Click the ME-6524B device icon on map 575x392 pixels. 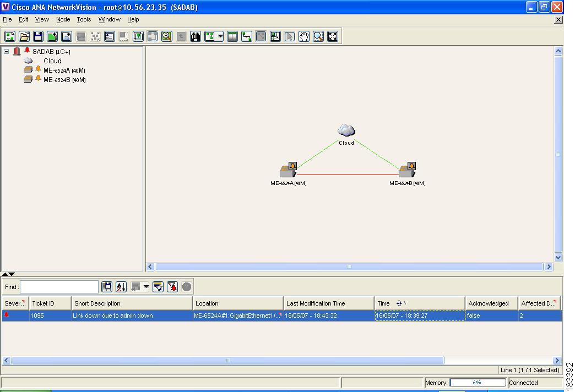(406, 171)
